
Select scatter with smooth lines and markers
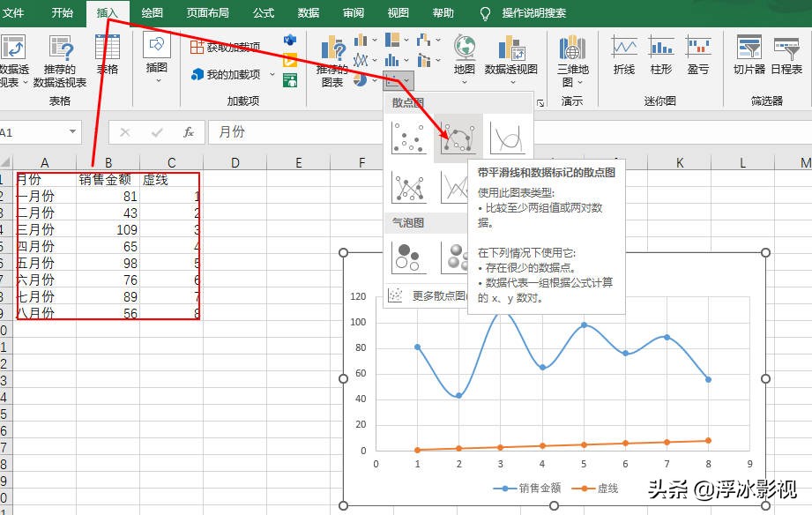pyautogui.click(x=458, y=138)
